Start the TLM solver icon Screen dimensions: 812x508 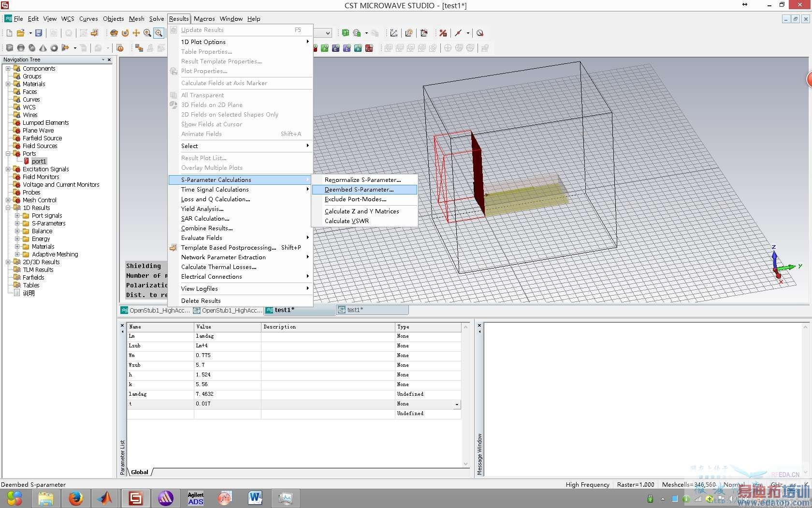click(x=369, y=48)
